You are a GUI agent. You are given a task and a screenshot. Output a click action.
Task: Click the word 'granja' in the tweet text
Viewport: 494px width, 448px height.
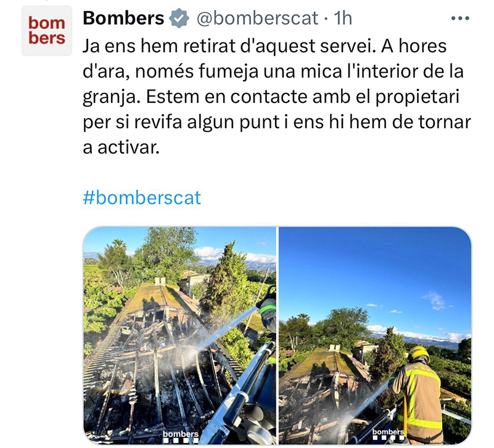click(111, 97)
